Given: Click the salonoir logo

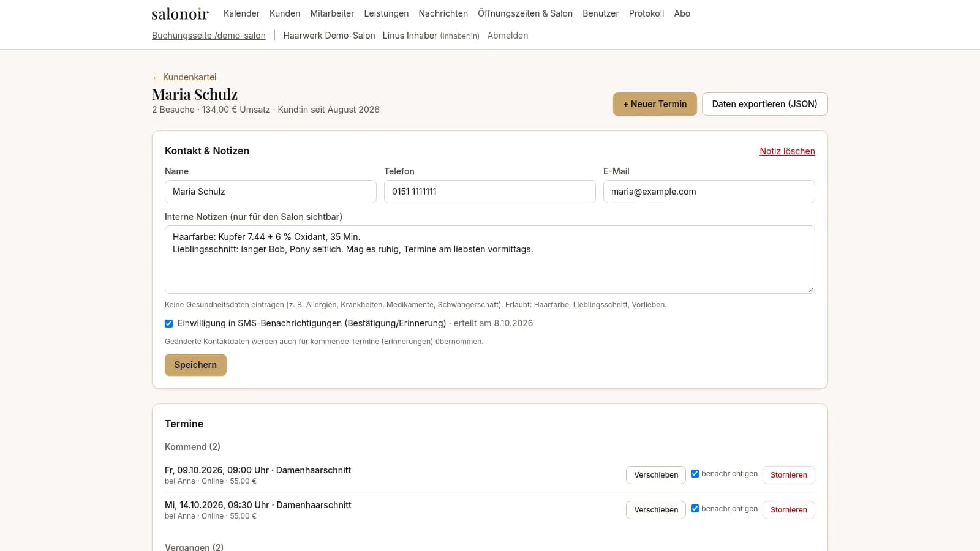Looking at the screenshot, I should click(180, 13).
